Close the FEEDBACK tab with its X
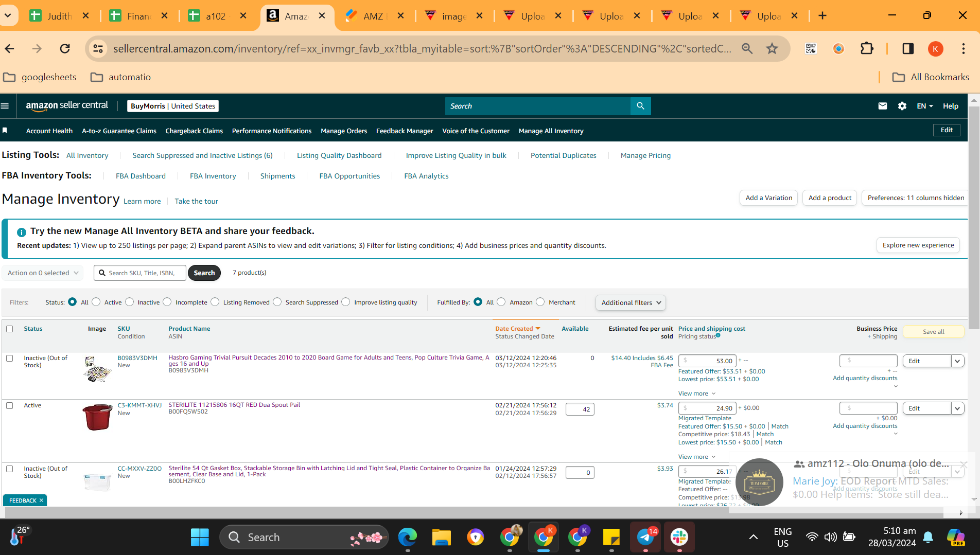The image size is (980, 555). [x=41, y=500]
